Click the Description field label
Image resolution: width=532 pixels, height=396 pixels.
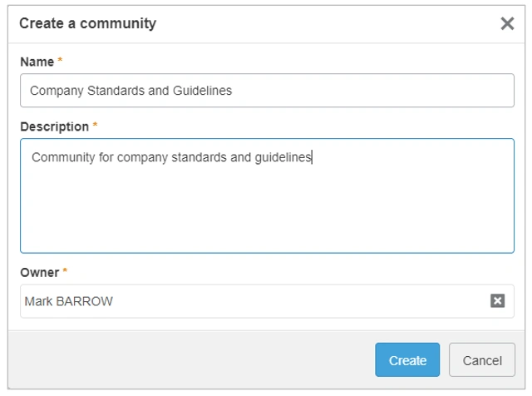pos(54,126)
